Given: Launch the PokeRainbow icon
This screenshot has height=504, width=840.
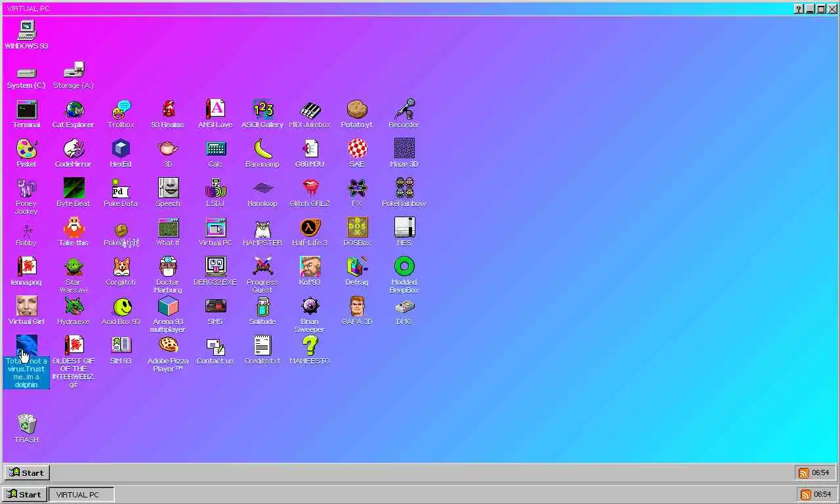Looking at the screenshot, I should click(x=404, y=188).
